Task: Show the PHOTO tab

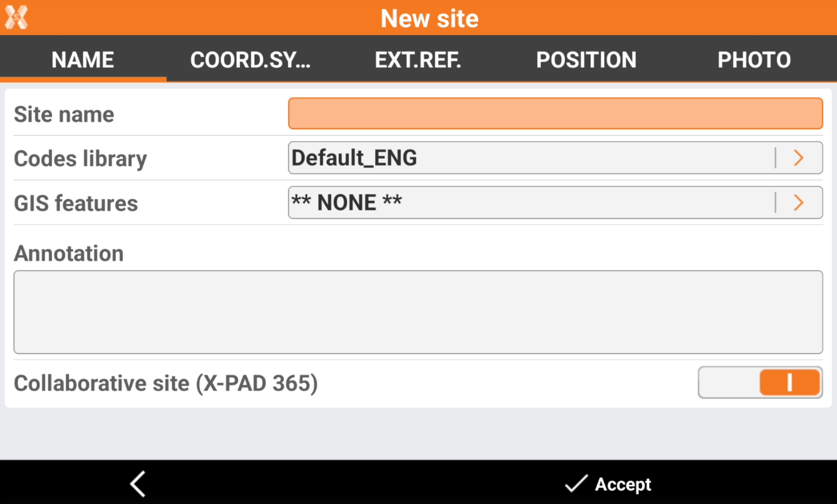Action: [x=754, y=60]
